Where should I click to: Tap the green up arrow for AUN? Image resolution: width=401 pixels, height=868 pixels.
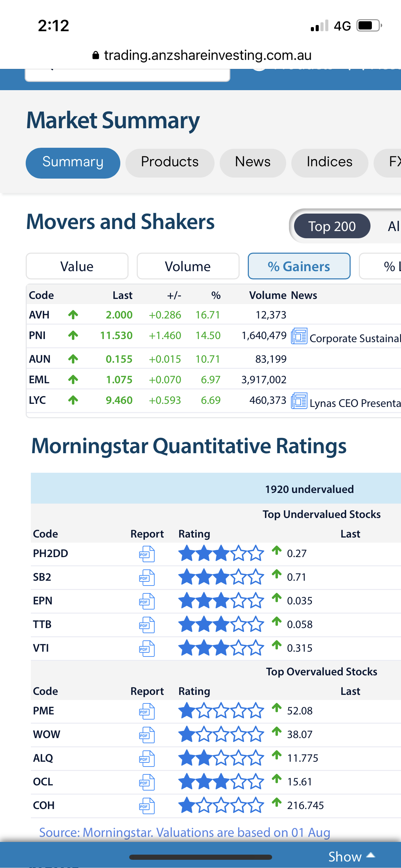coord(73,359)
